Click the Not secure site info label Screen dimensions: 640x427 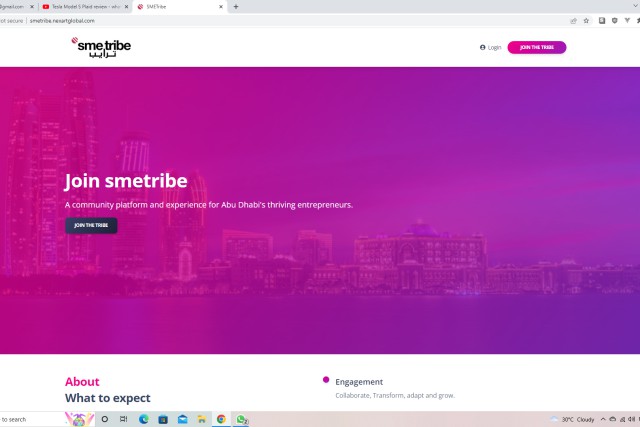[11, 21]
